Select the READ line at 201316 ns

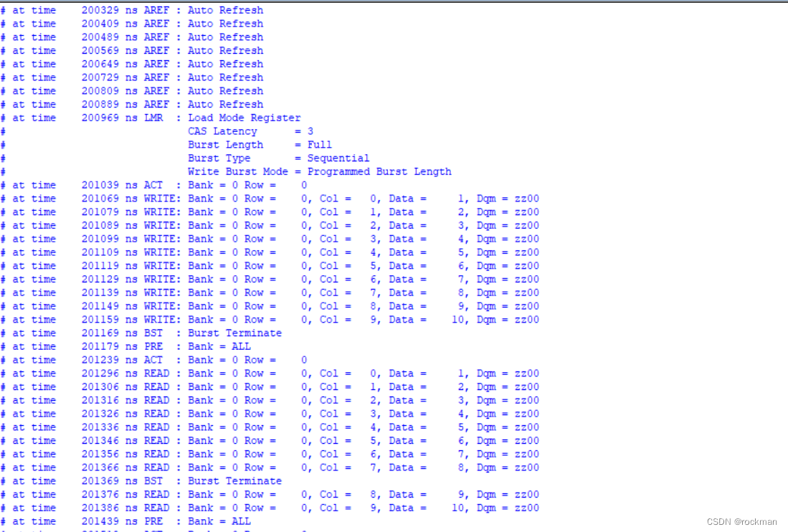tap(270, 400)
